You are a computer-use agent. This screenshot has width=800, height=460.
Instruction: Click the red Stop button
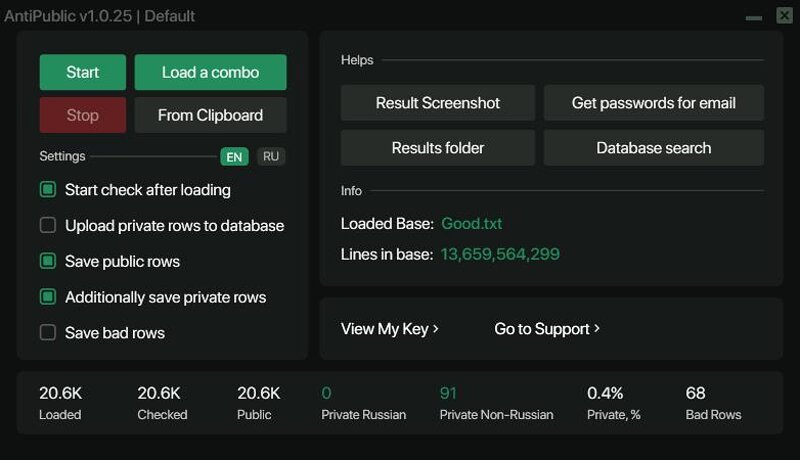(83, 115)
